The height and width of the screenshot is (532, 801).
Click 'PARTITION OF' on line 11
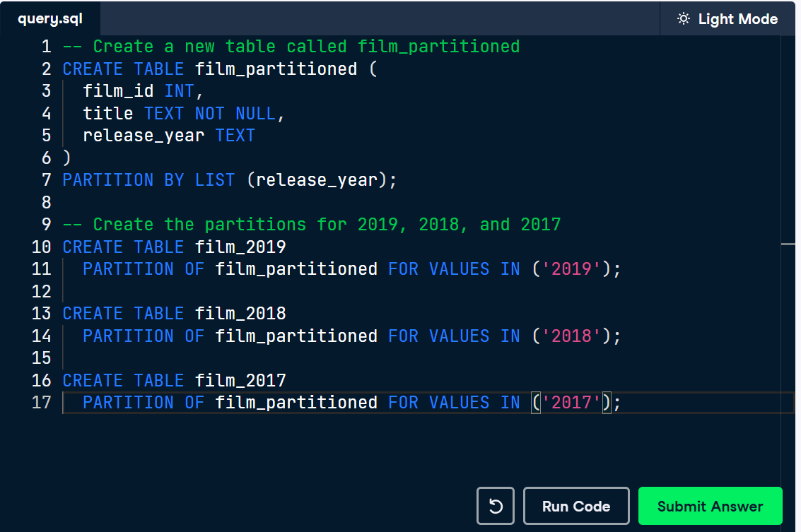pyautogui.click(x=144, y=268)
